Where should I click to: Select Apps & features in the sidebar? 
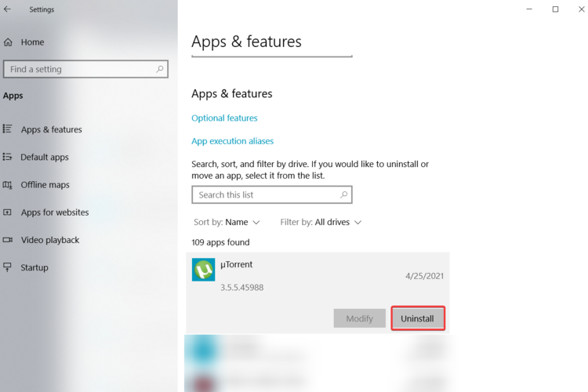(x=52, y=129)
